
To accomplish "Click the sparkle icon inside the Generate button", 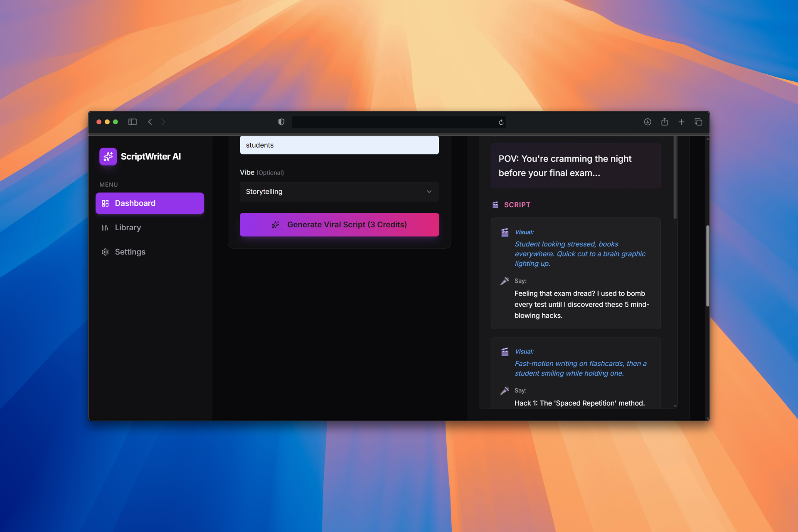I will point(276,224).
